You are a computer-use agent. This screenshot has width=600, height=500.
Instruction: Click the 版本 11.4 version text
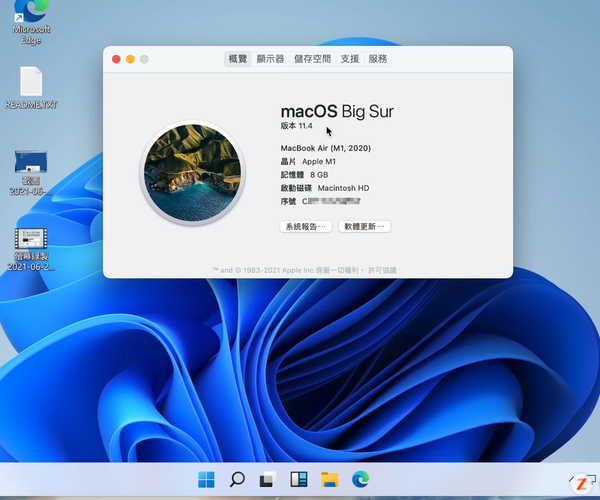297,126
